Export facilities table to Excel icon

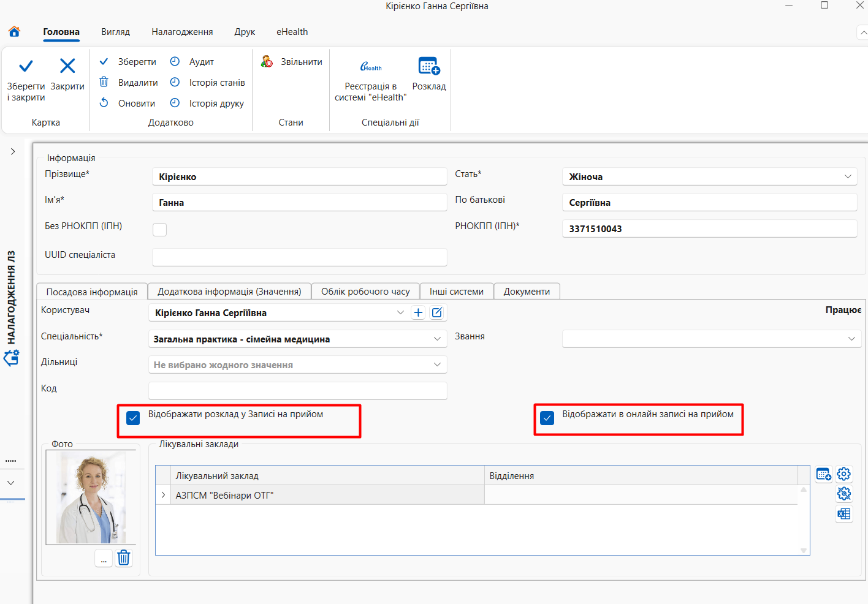(x=844, y=514)
